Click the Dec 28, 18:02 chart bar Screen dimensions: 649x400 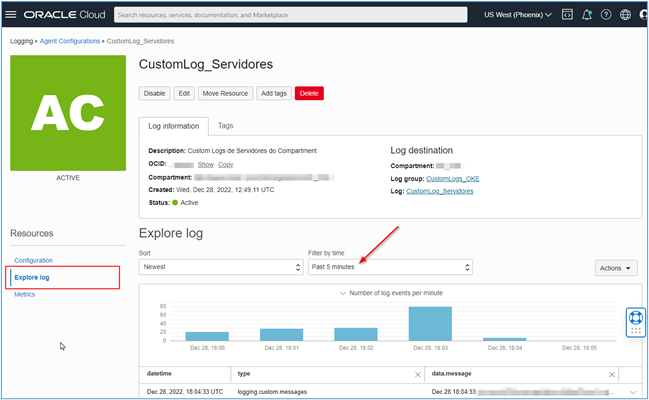356,334
